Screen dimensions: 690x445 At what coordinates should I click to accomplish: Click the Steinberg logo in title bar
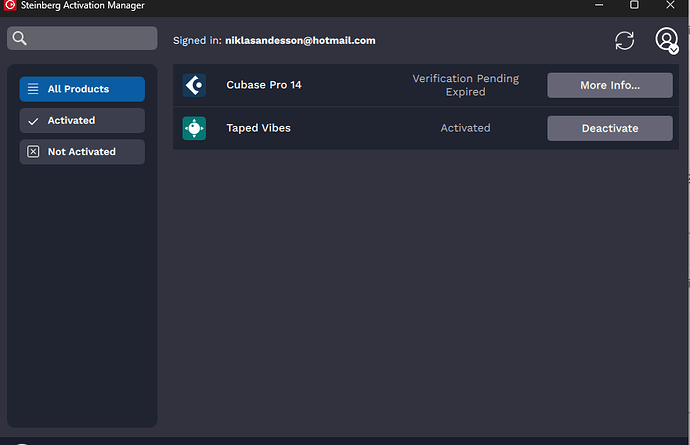click(9, 6)
